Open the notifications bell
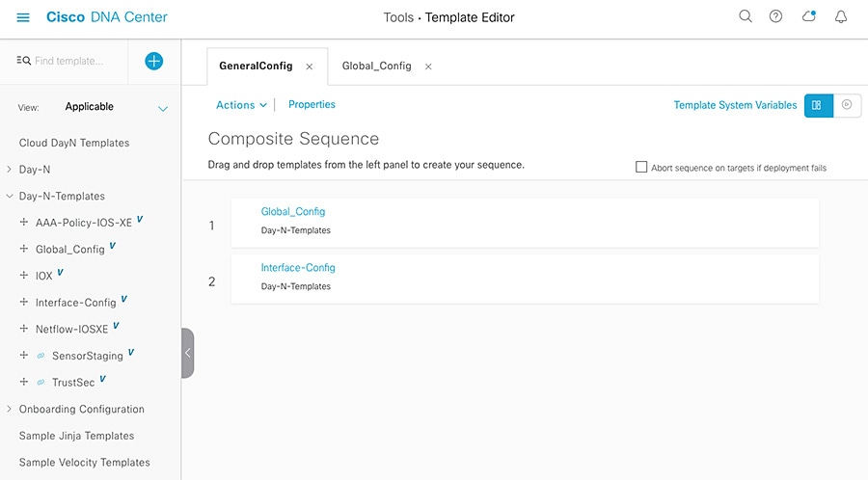The height and width of the screenshot is (480, 868). click(841, 17)
